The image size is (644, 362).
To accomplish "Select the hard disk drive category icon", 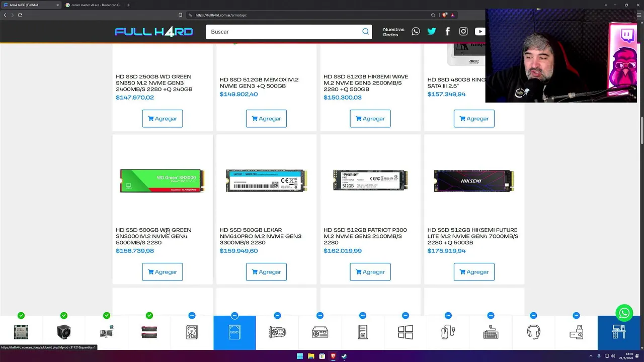I will coord(192,332).
